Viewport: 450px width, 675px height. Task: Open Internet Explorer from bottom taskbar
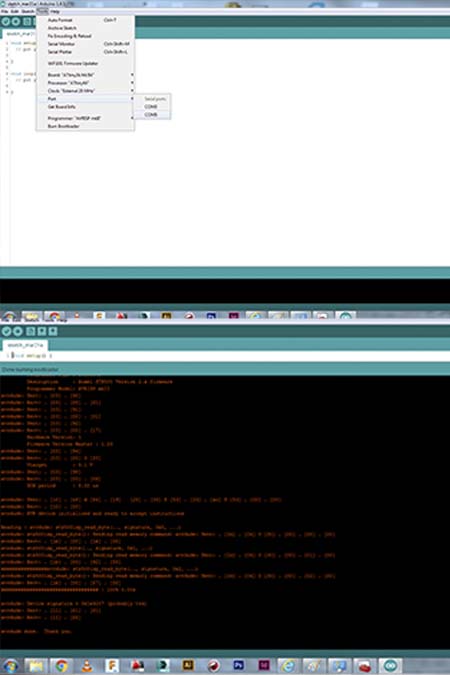click(x=289, y=666)
